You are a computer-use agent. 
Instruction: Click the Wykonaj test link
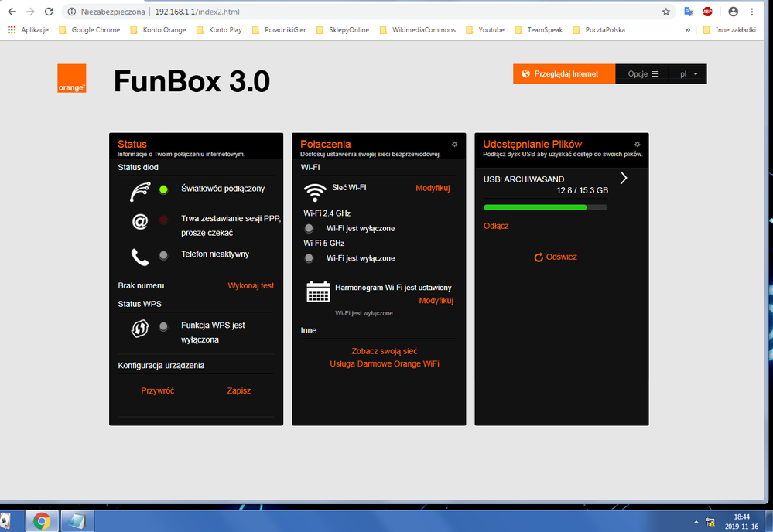tap(251, 285)
